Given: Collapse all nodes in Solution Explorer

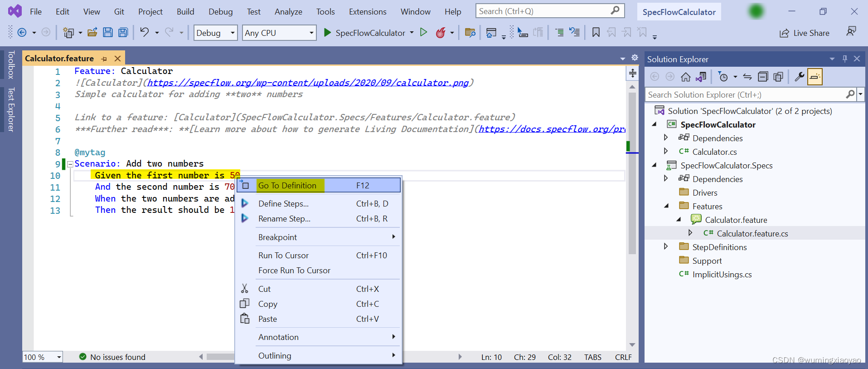Looking at the screenshot, I should [x=763, y=77].
